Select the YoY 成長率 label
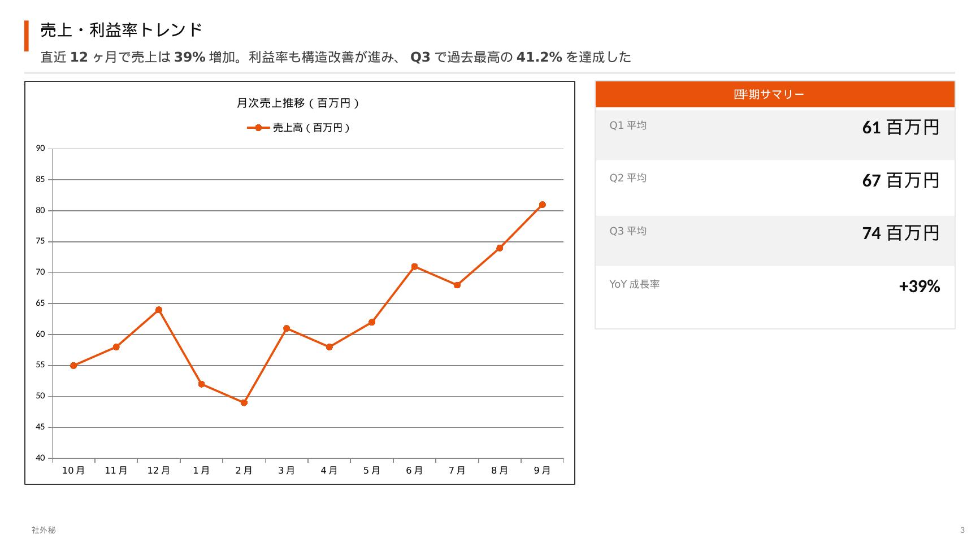The image size is (980, 551). click(634, 284)
